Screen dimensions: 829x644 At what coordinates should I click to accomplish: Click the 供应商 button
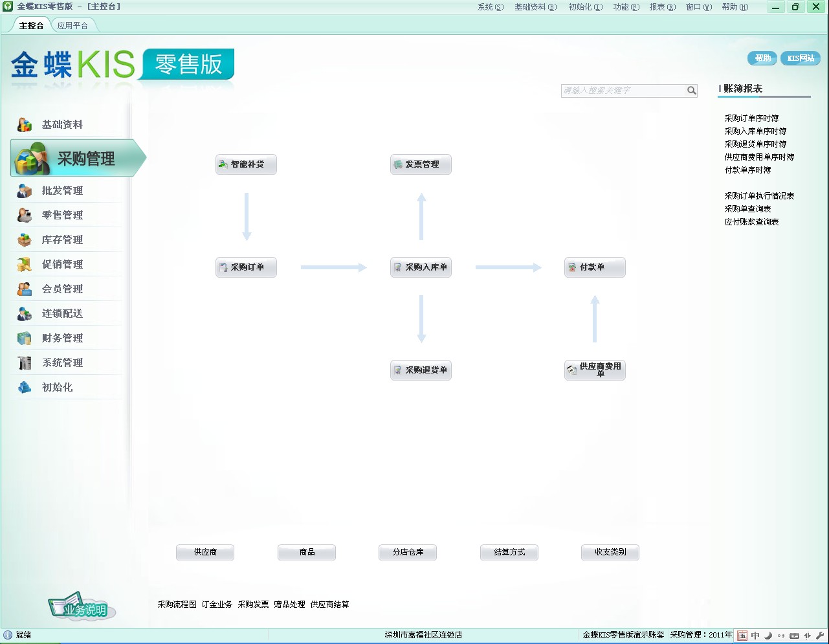coord(205,552)
